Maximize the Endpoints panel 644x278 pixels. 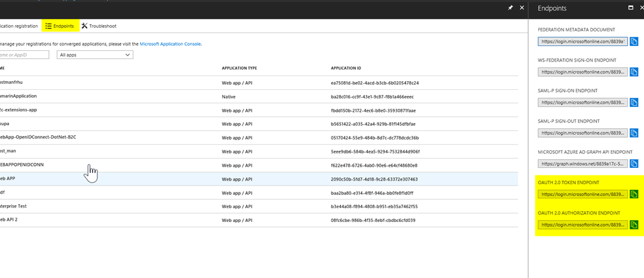click(631, 8)
